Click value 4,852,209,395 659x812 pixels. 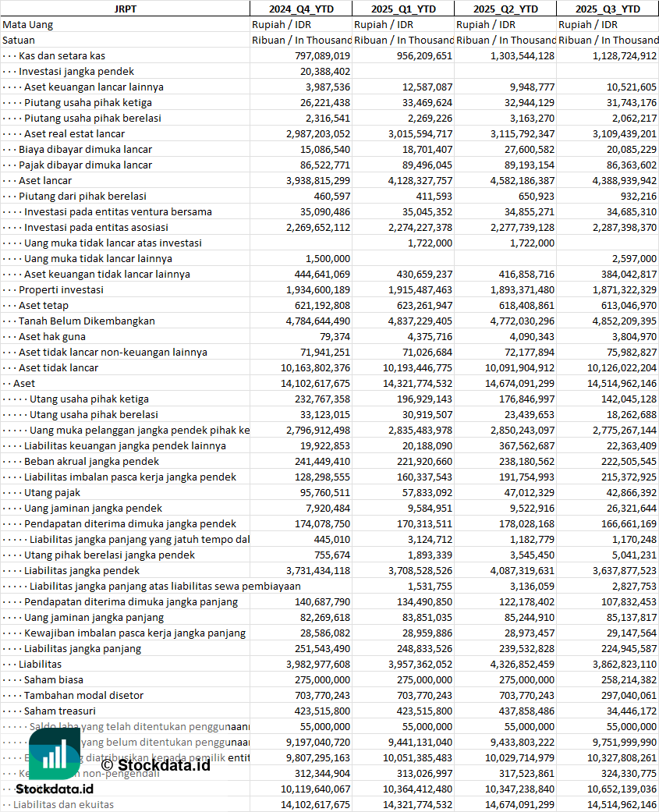[x=625, y=321]
